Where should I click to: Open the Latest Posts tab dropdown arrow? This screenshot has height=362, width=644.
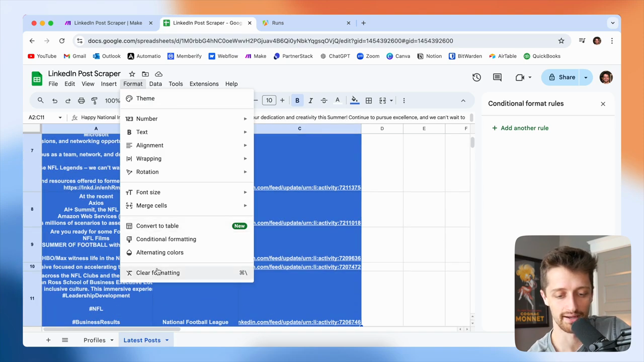point(167,340)
